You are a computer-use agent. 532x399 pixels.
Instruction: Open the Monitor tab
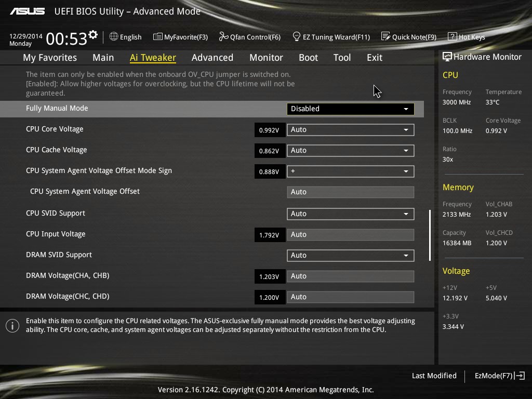tap(267, 57)
